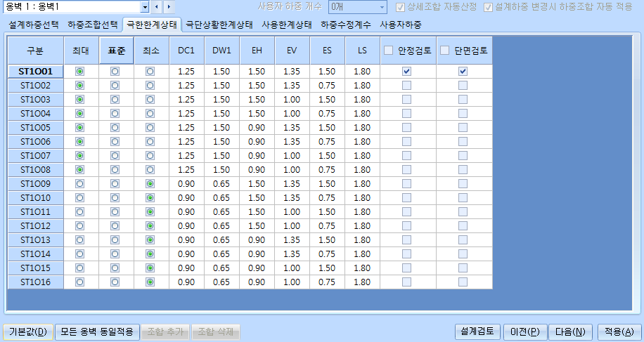Image resolution: width=644 pixels, height=342 pixels.
Task: Open the 극단상황한계상태 tab
Action: (219, 25)
